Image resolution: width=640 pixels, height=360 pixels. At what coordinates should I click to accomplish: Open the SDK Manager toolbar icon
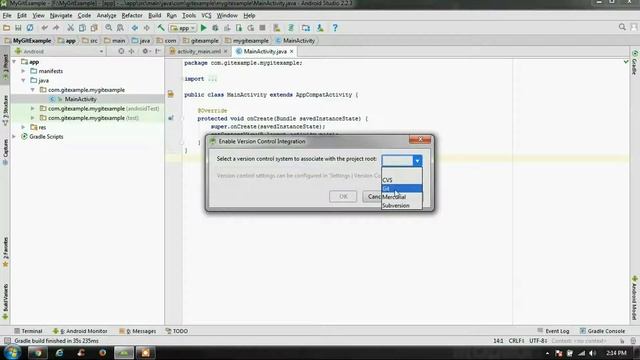(x=320, y=28)
